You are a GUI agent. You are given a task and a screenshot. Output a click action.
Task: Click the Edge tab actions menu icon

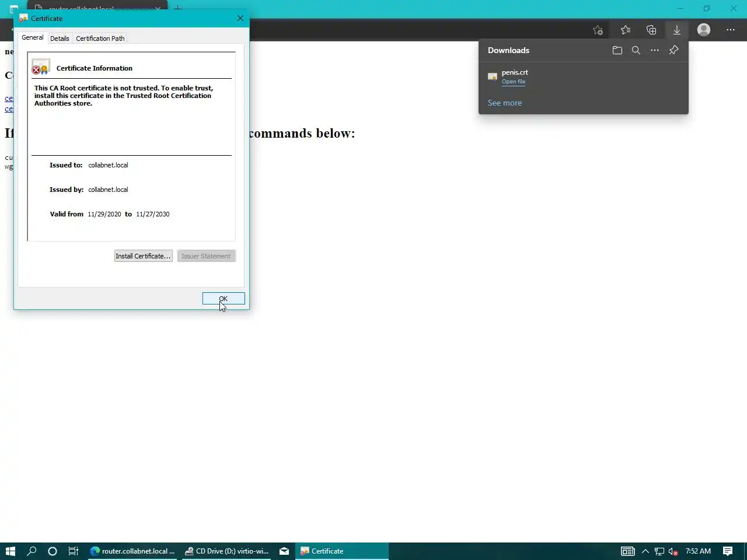coord(13,9)
